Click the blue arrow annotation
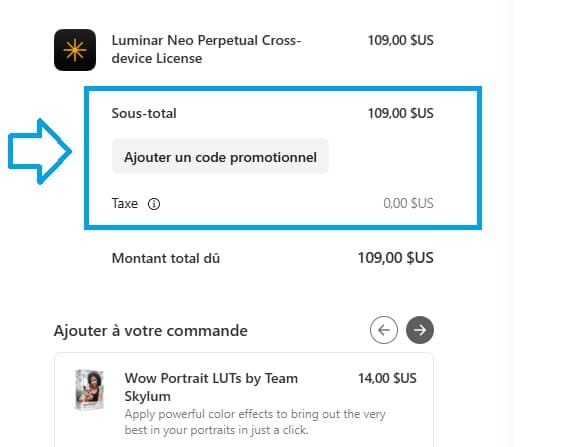 39,152
